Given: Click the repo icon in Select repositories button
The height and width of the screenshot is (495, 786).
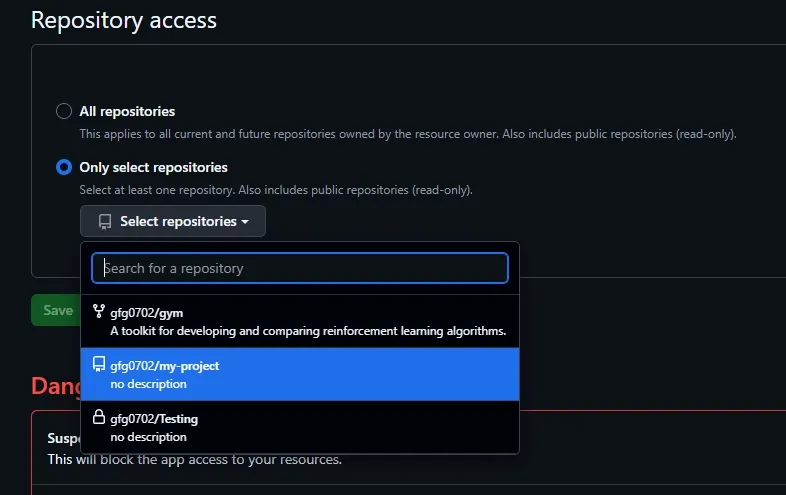Looking at the screenshot, I should 104,222.
